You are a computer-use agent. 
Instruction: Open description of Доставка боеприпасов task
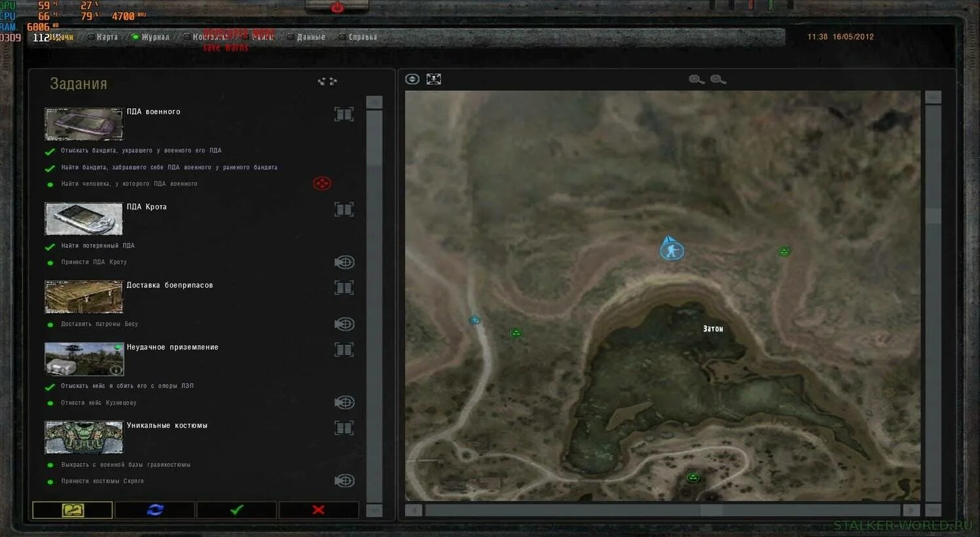coord(344,287)
